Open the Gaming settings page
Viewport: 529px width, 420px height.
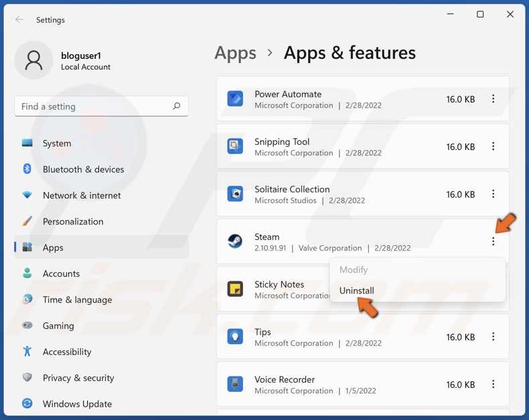(x=101, y=326)
